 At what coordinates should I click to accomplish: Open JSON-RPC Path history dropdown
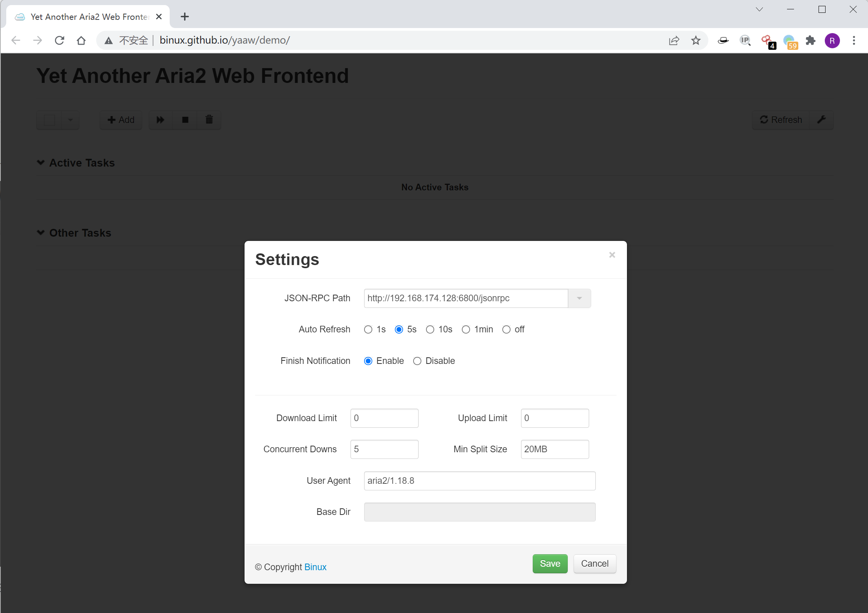tap(579, 299)
